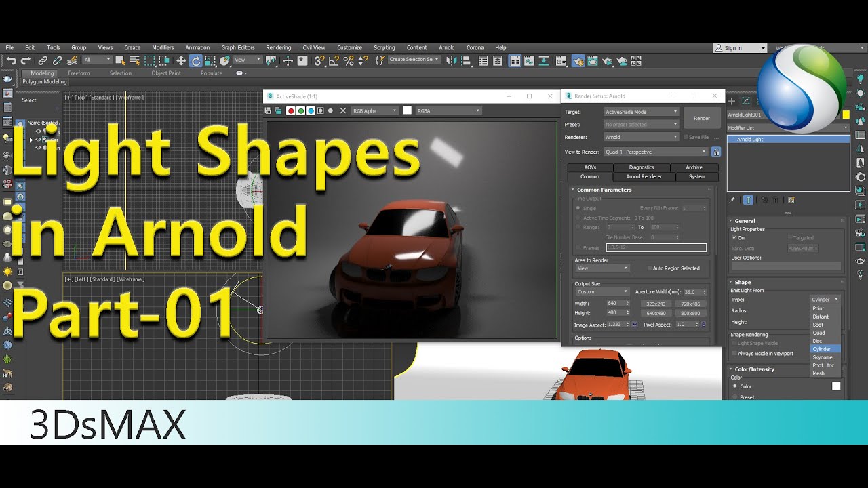
Task: Select the 720x486 output preset
Action: [690, 304]
